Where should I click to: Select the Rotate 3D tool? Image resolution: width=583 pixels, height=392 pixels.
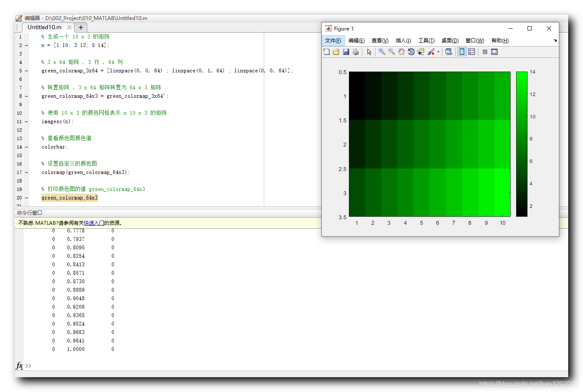[411, 52]
